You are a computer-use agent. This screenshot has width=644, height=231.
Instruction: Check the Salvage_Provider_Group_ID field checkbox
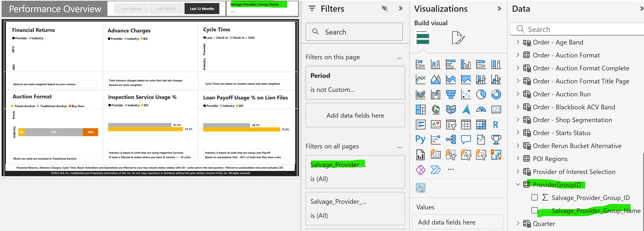(x=534, y=197)
